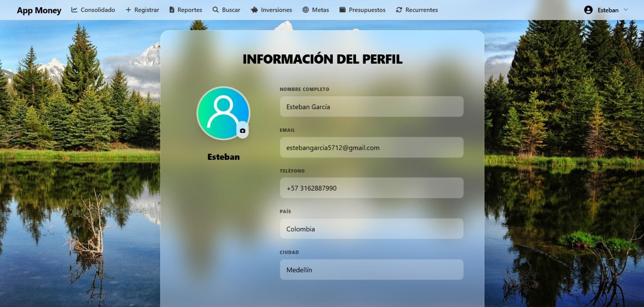Click the target icon beside Metas
The height and width of the screenshot is (307, 644).
coord(305,10)
